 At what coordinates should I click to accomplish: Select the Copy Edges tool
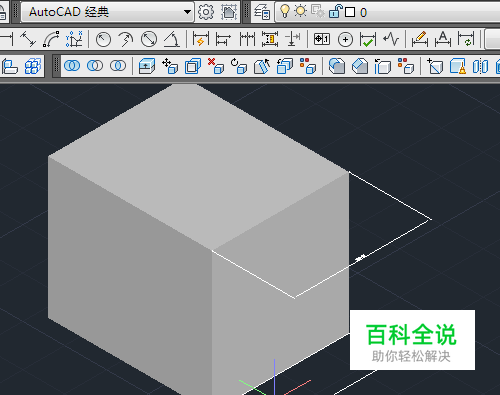click(383, 66)
